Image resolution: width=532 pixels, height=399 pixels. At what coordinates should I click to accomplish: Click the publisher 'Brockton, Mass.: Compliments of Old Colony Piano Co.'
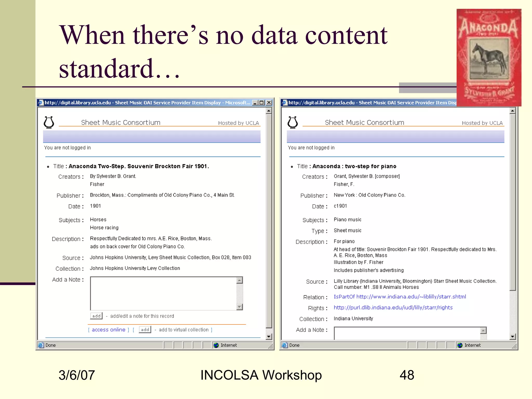162,195
